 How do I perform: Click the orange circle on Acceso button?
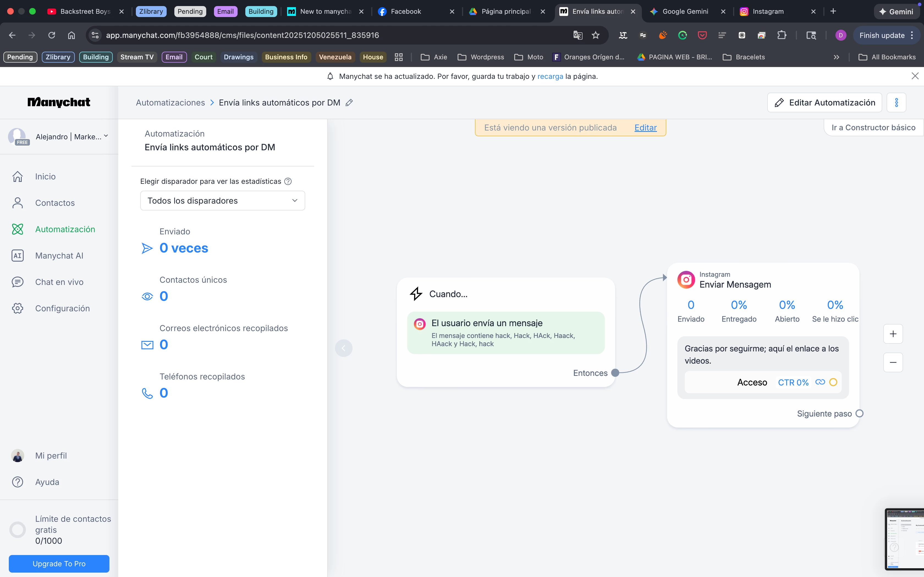[x=833, y=382]
